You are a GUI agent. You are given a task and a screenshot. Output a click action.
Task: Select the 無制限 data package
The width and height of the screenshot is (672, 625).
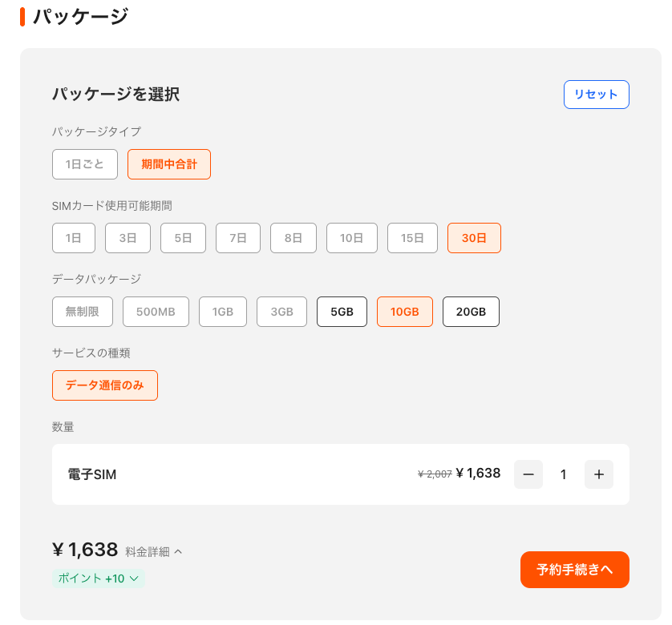pos(82,311)
